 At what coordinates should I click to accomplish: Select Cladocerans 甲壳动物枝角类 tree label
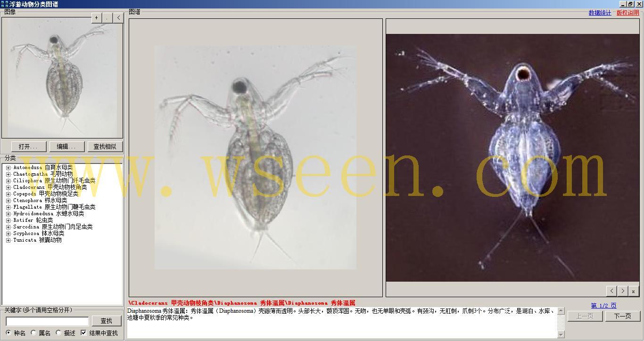point(50,187)
